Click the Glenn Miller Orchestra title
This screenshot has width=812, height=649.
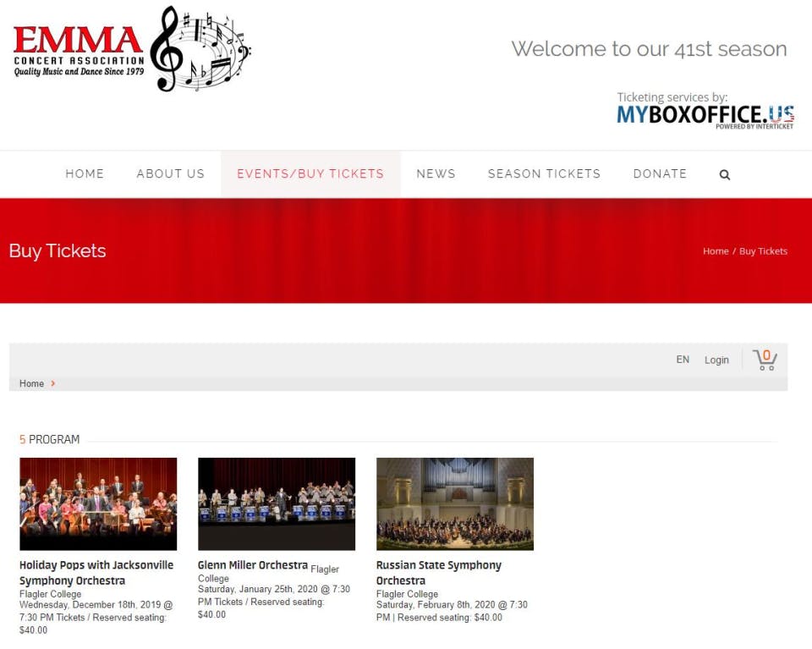tap(253, 565)
